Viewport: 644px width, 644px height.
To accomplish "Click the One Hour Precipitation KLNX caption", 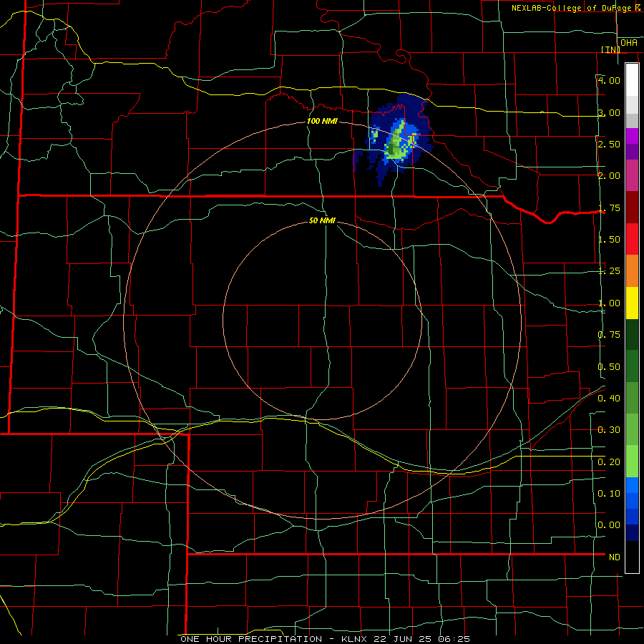I will (x=325, y=639).
